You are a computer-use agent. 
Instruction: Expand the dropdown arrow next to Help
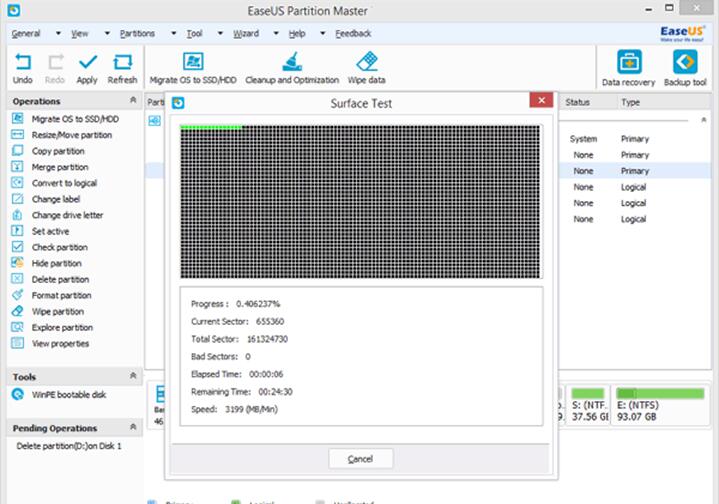click(x=323, y=33)
